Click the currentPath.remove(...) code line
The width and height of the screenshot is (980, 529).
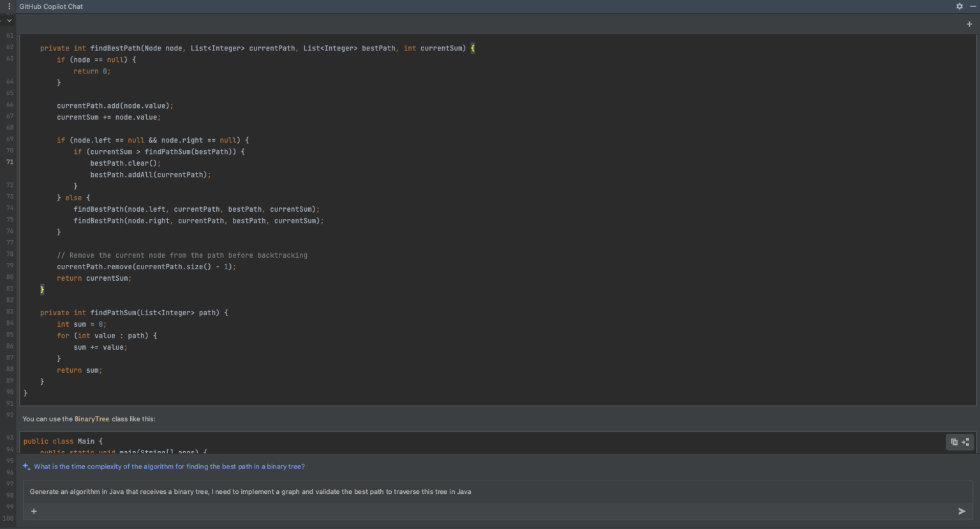click(146, 267)
